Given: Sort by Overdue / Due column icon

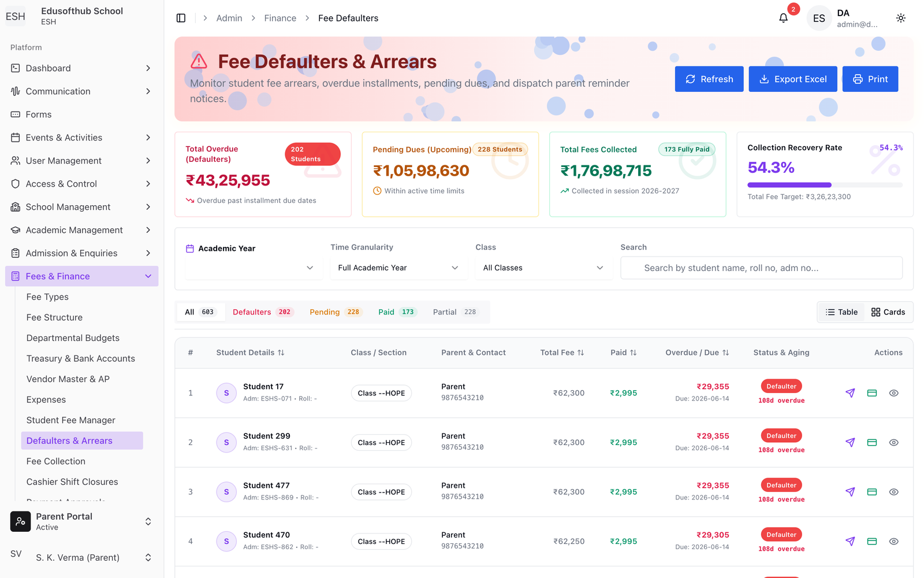Looking at the screenshot, I should coord(725,353).
